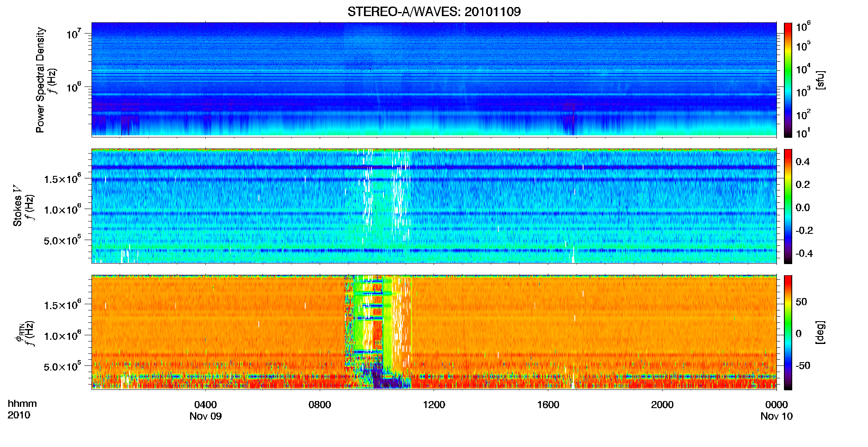Click the [sfu] colorbar unit label
Viewport: 868px width, 447px height.
[x=820, y=80]
